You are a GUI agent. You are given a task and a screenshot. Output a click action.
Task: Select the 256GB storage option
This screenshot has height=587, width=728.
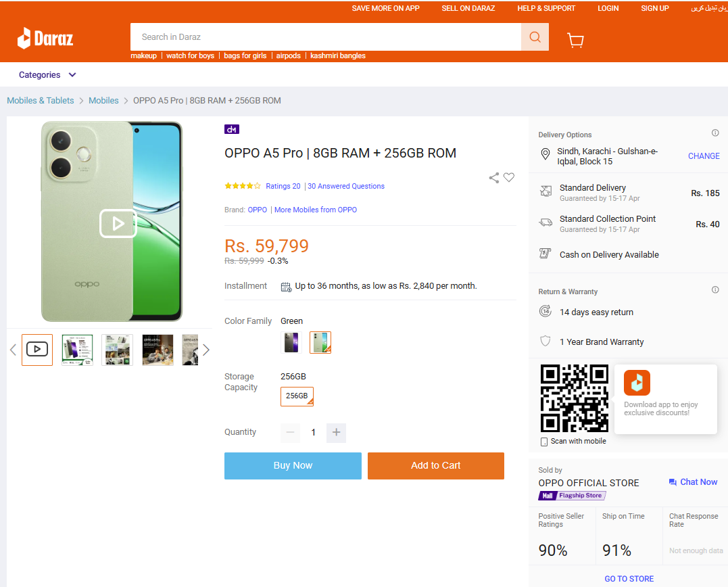pyautogui.click(x=297, y=396)
